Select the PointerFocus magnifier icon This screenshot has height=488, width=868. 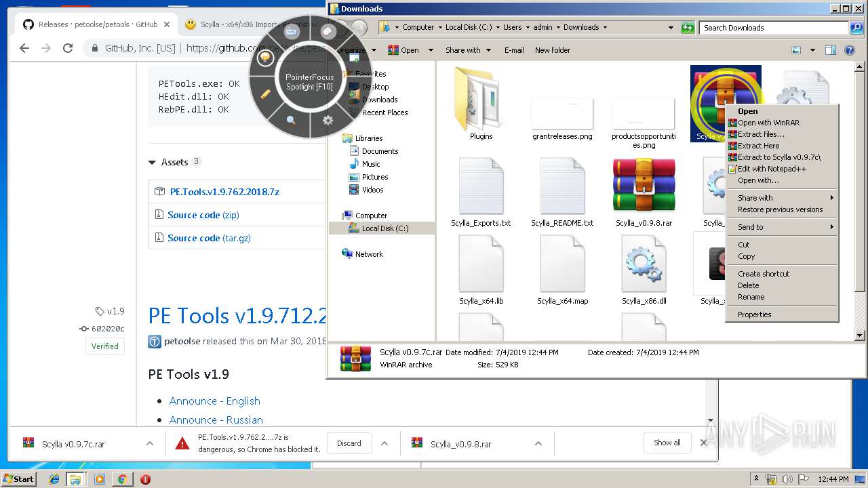pos(291,120)
